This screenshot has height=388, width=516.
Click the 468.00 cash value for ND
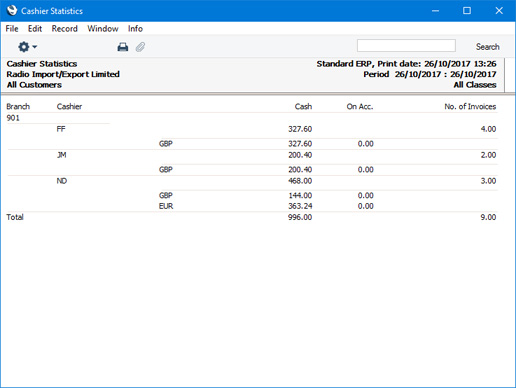pyautogui.click(x=300, y=181)
